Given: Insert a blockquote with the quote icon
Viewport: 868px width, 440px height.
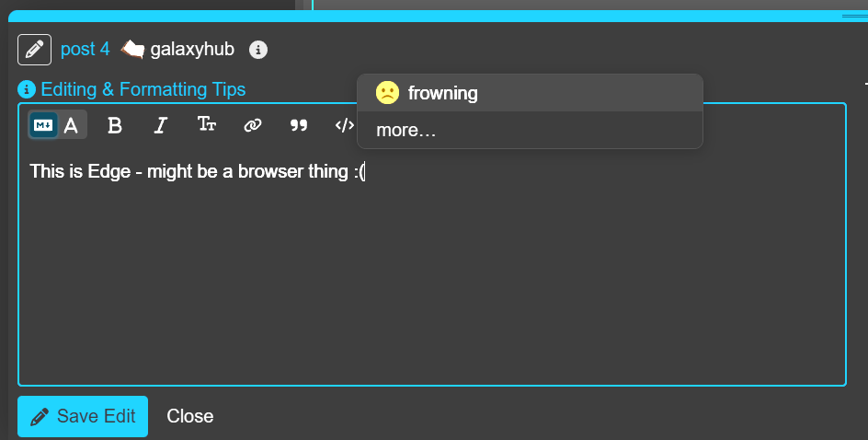Looking at the screenshot, I should click(x=299, y=125).
